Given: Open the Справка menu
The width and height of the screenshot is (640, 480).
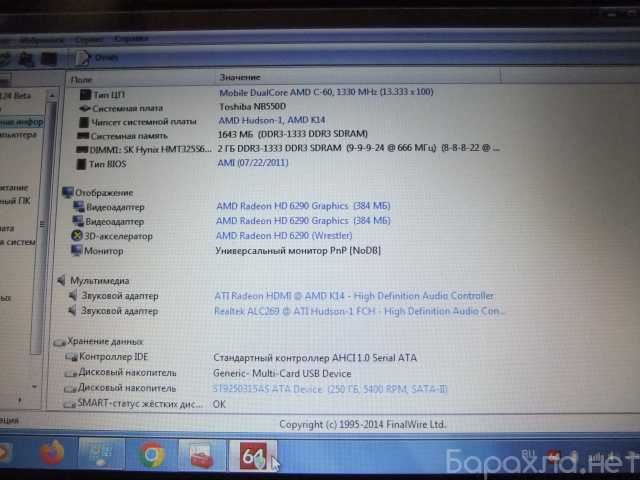Looking at the screenshot, I should [x=131, y=39].
